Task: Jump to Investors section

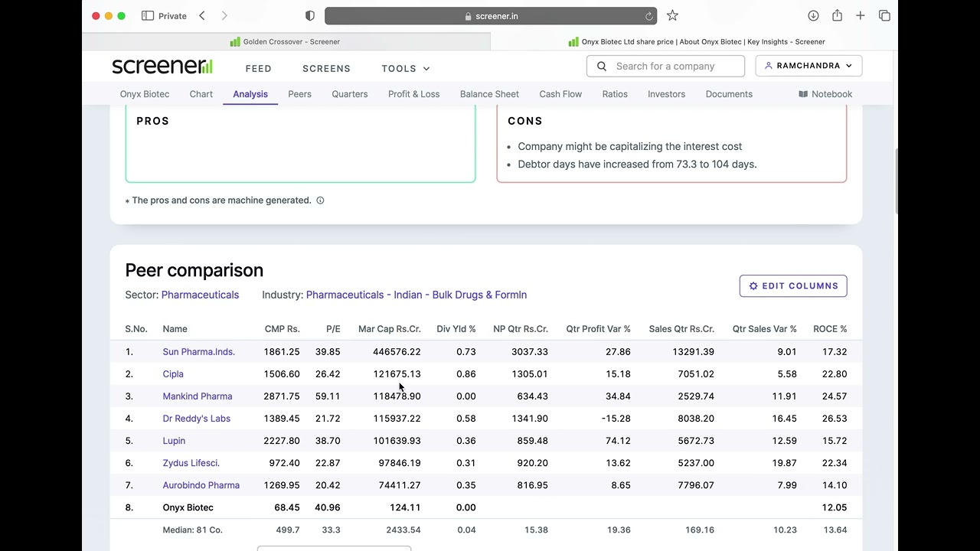Action: coord(666,94)
